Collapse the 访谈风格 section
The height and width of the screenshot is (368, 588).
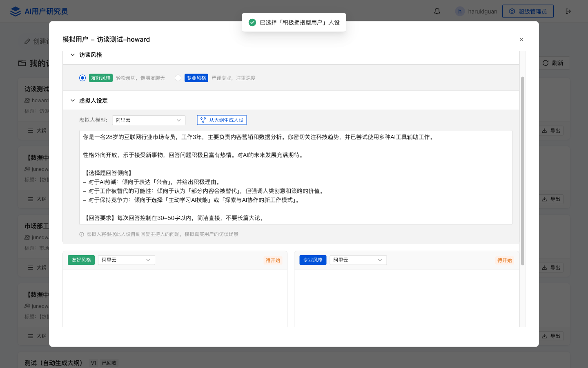tap(73, 55)
